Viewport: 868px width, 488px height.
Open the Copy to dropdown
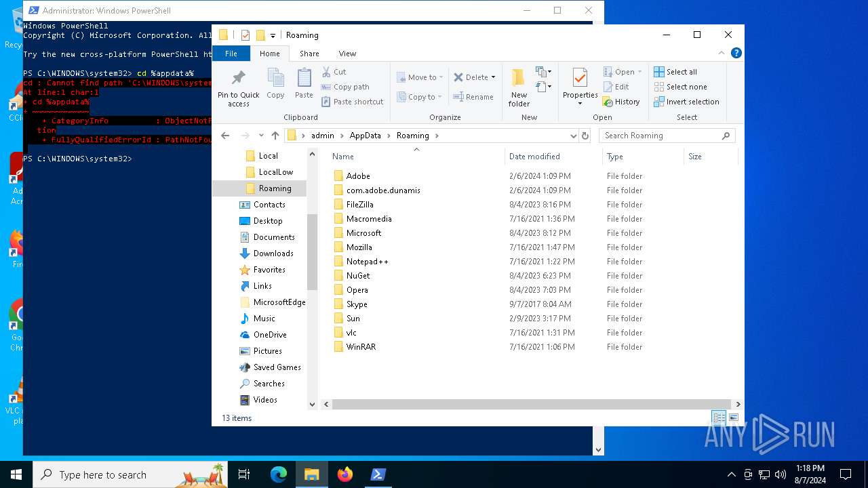418,97
